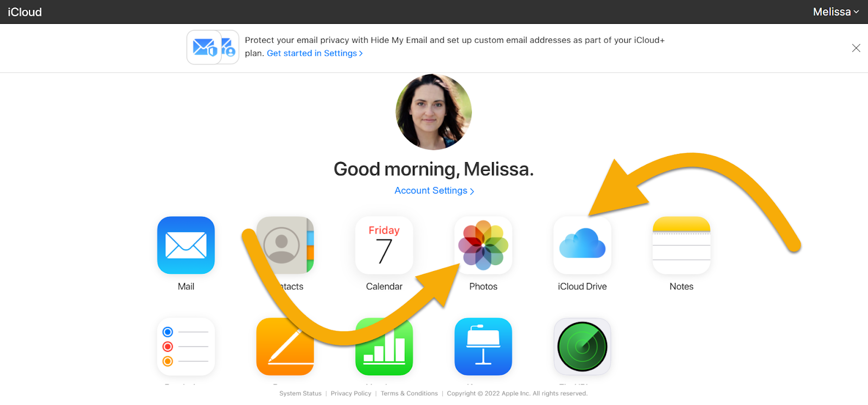The image size is (868, 405).
Task: Open the Calendar app showing Friday 7
Action: [384, 245]
